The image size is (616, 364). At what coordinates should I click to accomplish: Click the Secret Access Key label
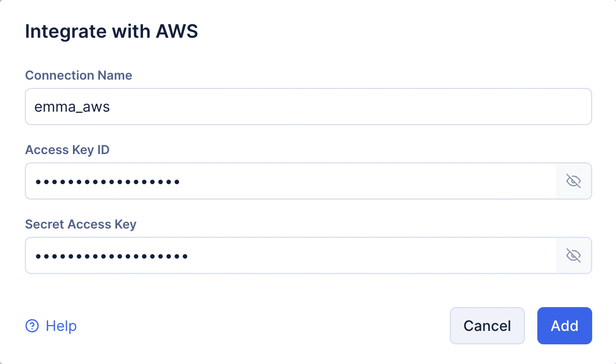81,224
